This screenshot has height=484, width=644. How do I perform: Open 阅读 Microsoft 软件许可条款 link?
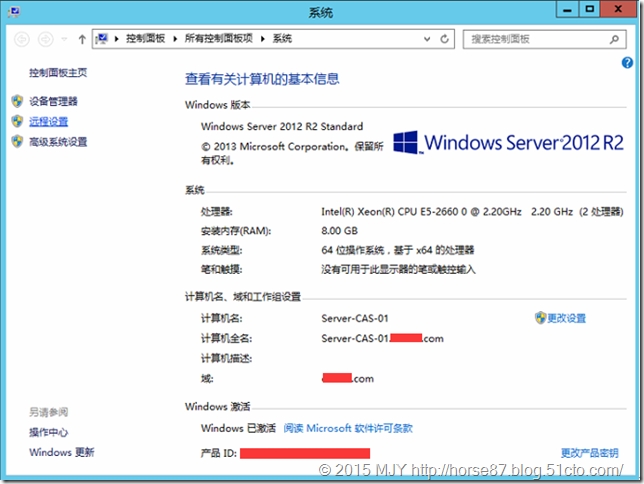point(348,428)
